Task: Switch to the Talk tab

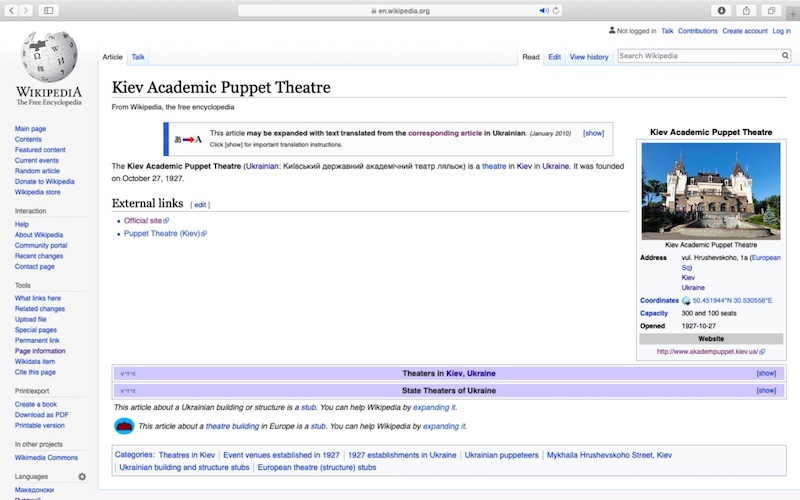Action: (138, 57)
